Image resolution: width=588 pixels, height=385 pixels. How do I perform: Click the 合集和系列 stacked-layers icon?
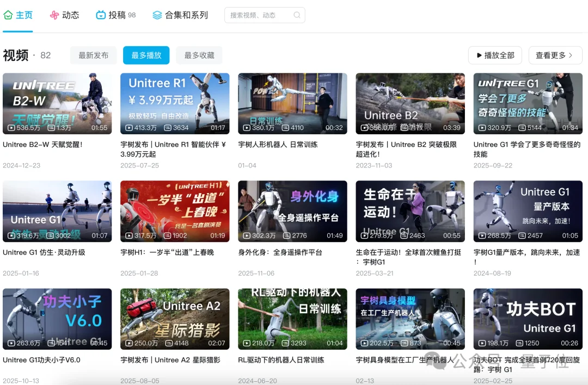point(157,15)
